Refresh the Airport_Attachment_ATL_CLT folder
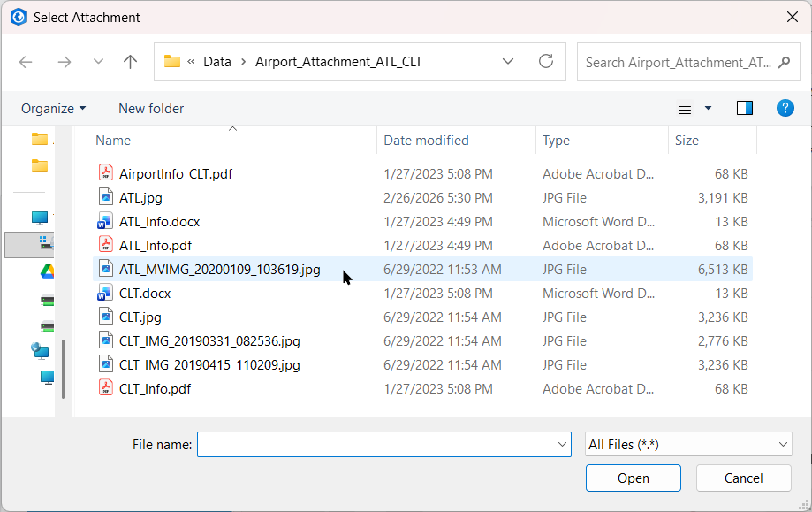Image resolution: width=812 pixels, height=512 pixels. pyautogui.click(x=546, y=62)
